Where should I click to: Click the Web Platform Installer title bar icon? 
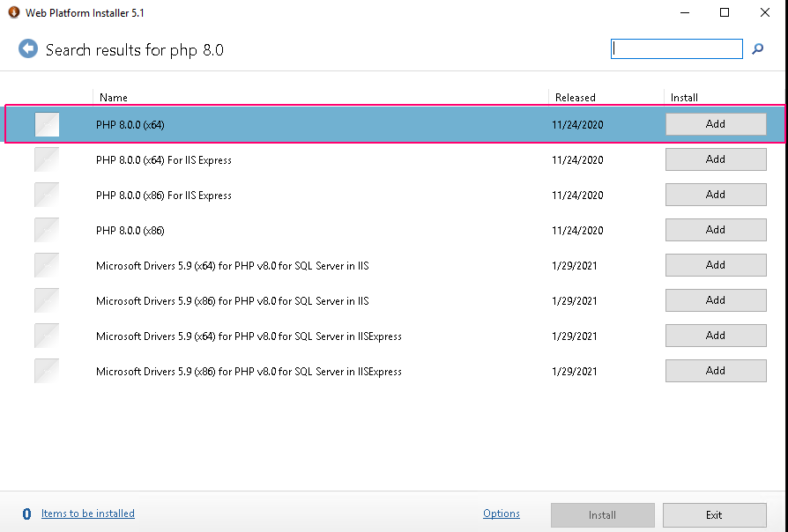(x=14, y=12)
